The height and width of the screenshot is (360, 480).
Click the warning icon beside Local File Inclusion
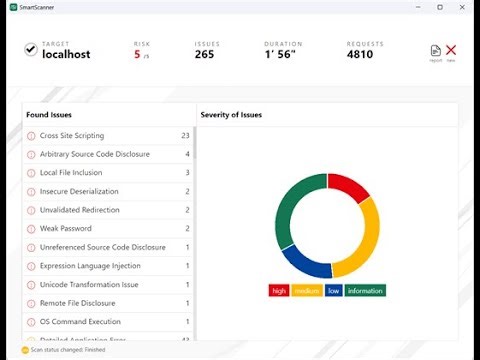[x=31, y=173]
